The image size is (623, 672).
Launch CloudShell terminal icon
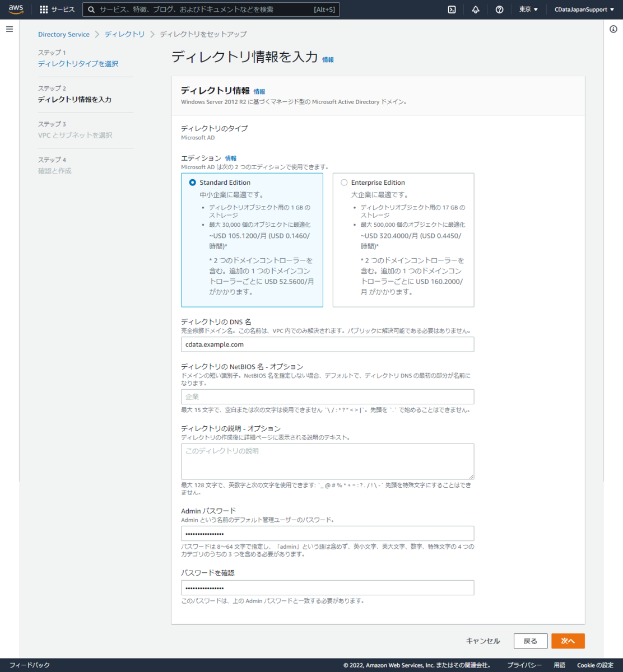452,10
